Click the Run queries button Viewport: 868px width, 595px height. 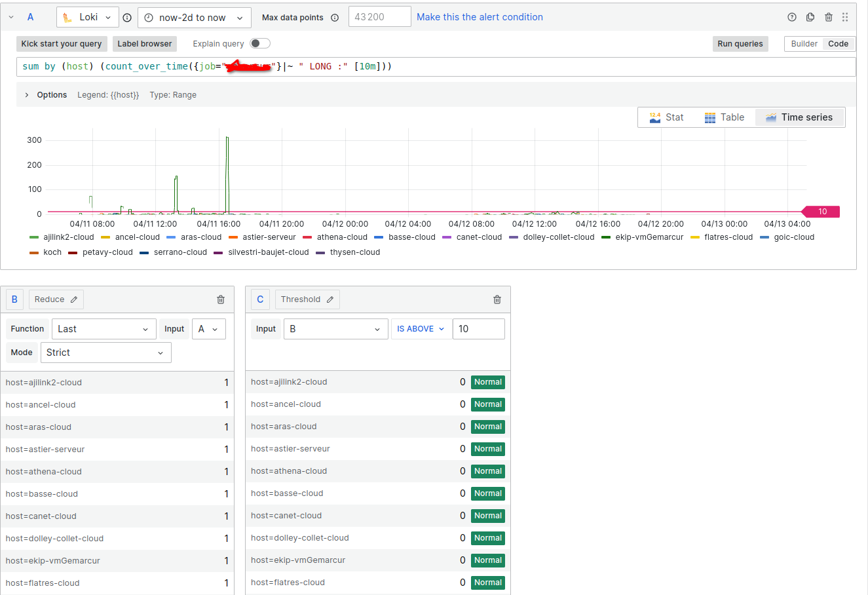tap(740, 44)
